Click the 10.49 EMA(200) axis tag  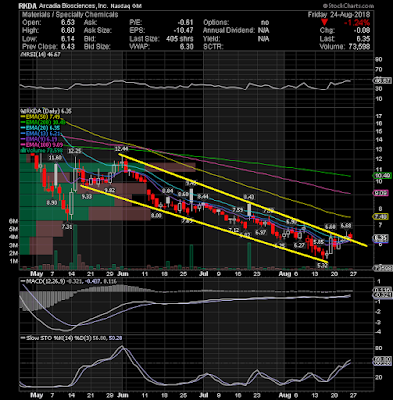(x=382, y=176)
